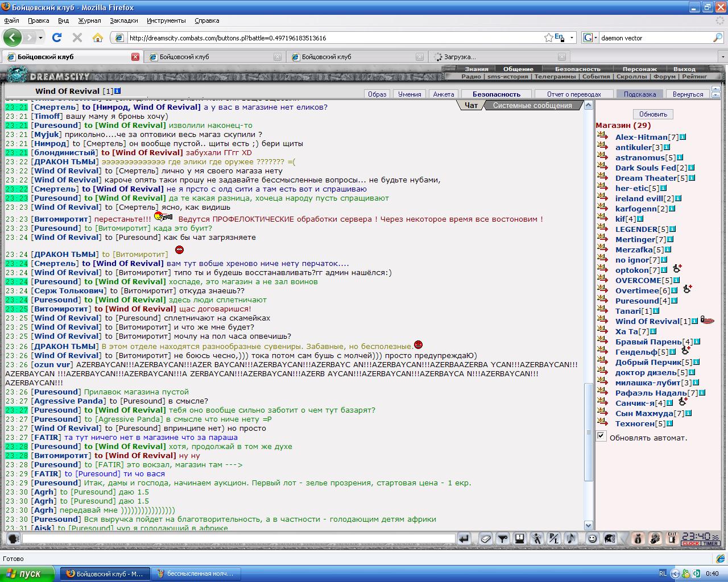Screen dimensions: 728x582
Task: Click the chat vertical scrollbar thumb
Action: coord(589,432)
